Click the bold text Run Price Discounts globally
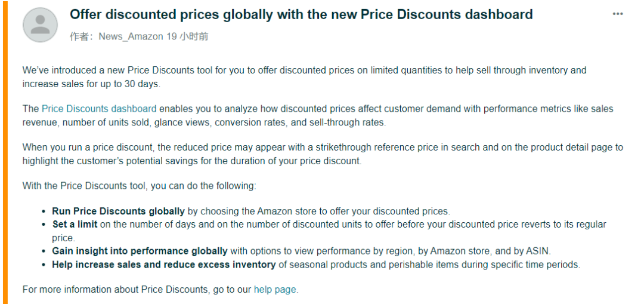The width and height of the screenshot is (644, 304). point(118,211)
